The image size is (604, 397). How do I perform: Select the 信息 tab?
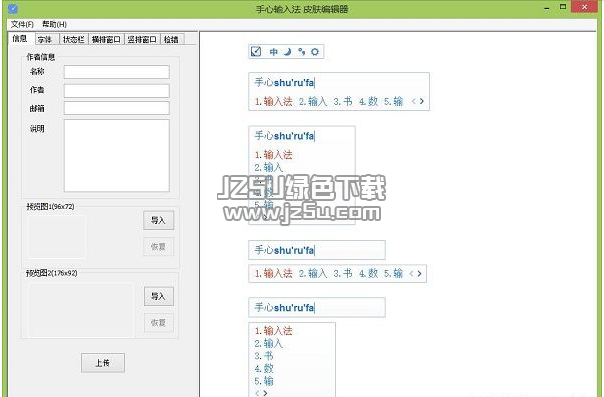20,38
